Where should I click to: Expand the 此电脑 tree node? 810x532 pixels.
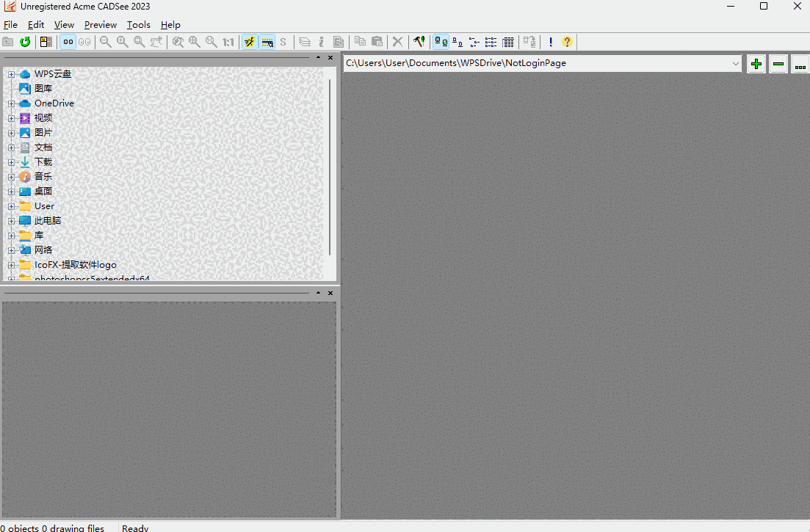(11, 221)
